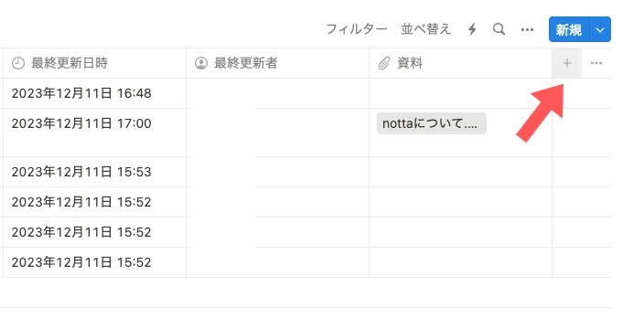Open the 並べ替え sort option
644x329 pixels.
pyautogui.click(x=426, y=29)
